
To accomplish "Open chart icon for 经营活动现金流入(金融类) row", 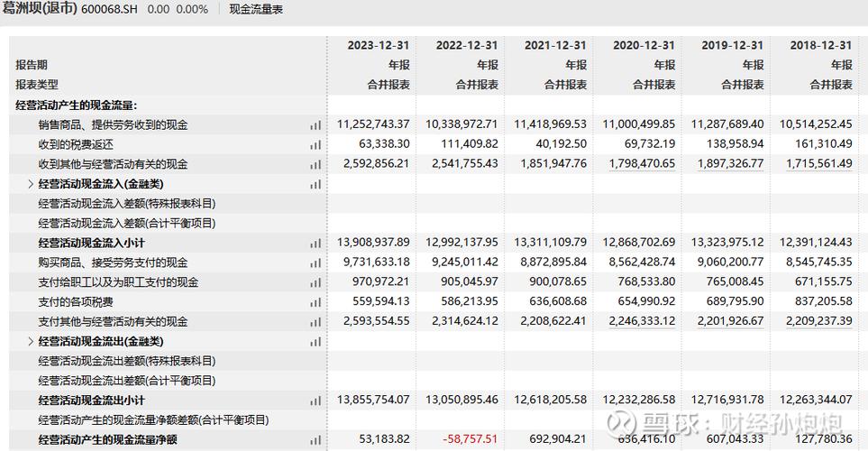I will click(315, 185).
